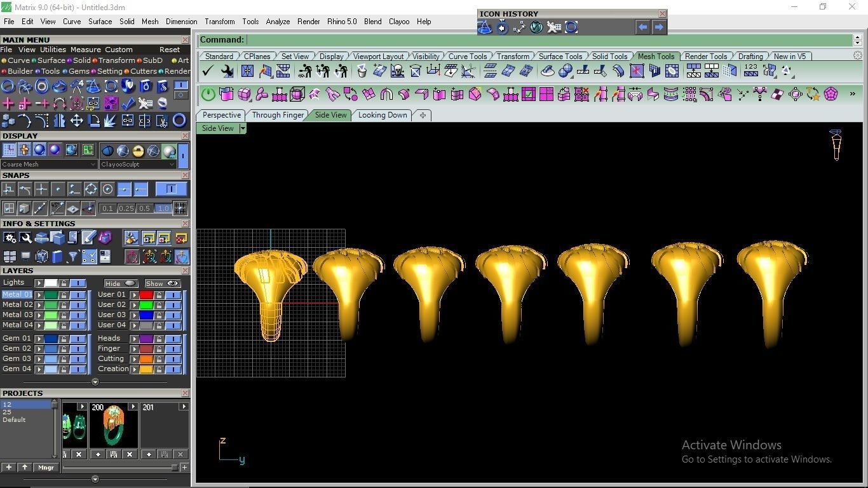Open gear options icon in Info & Settings
This screenshot has width=868, height=488.
click(10, 238)
